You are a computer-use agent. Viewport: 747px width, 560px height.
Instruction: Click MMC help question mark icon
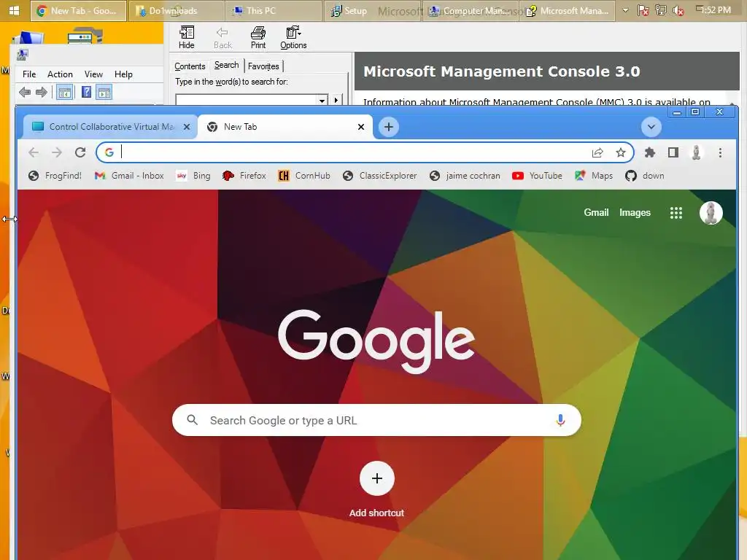86,92
